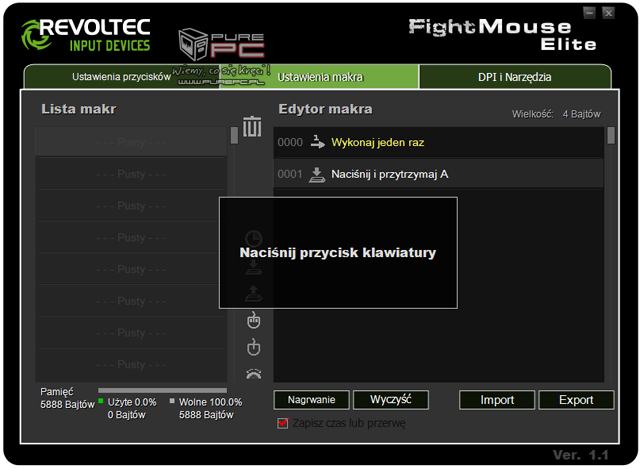Click the Revoltec Input Devices logo
Screen dimensions: 640x469
[86, 35]
